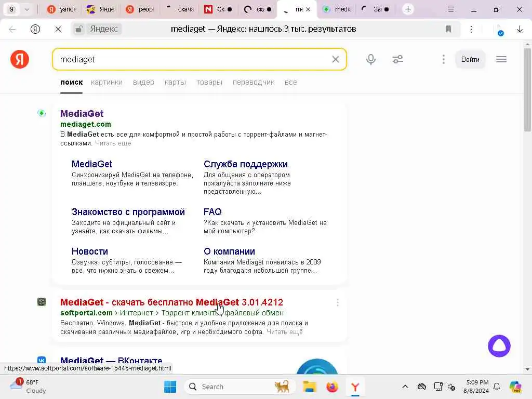Close the current mediaget browser tab

click(308, 9)
